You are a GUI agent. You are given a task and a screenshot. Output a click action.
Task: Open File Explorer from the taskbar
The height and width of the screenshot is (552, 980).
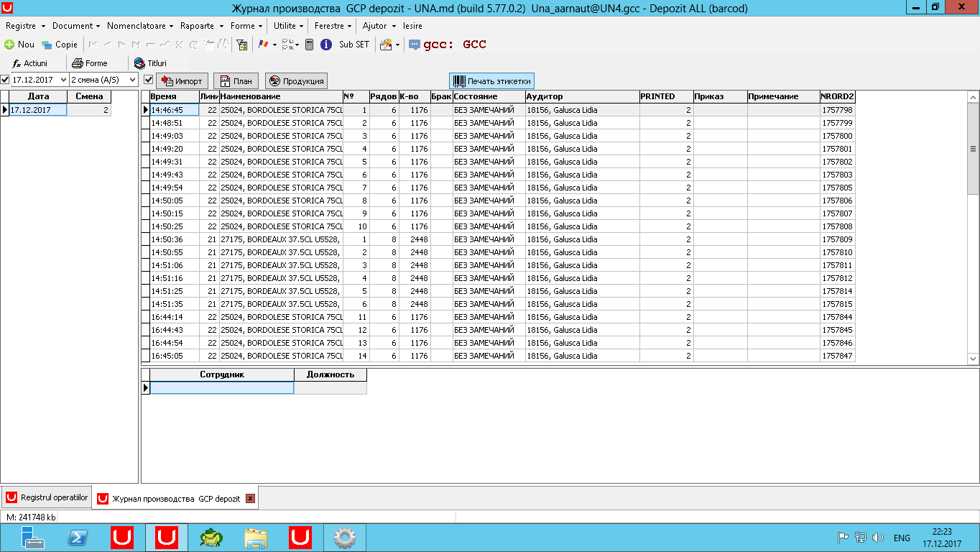coord(256,538)
